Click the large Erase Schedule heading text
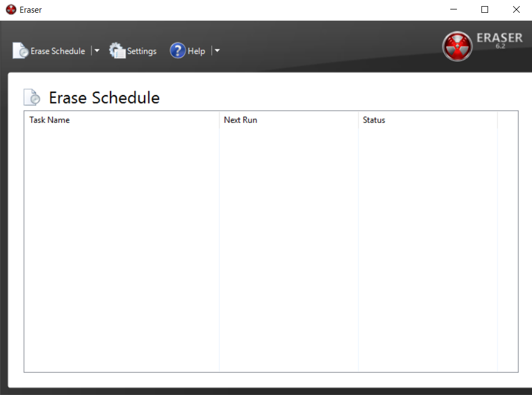The height and width of the screenshot is (395, 532). pyautogui.click(x=104, y=98)
